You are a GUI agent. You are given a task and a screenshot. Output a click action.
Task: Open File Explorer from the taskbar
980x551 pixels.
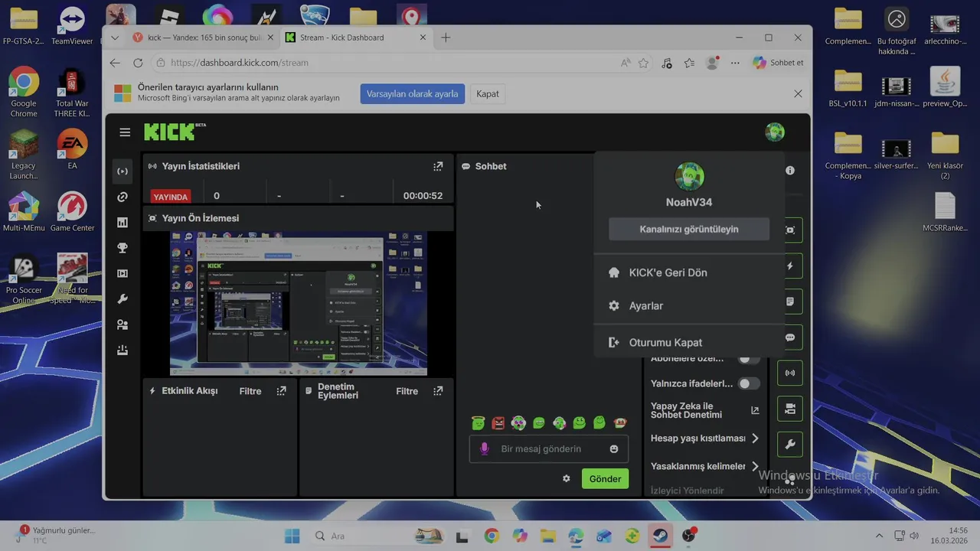tap(548, 536)
